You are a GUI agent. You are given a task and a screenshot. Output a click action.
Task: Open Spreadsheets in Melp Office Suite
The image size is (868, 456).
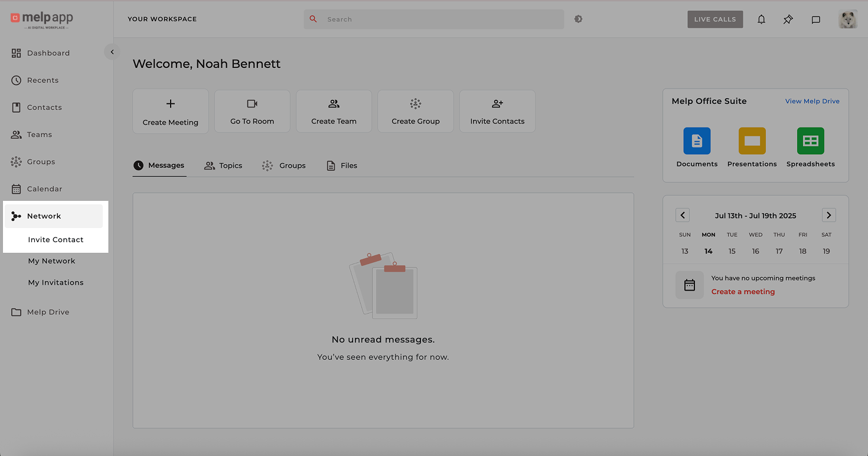[x=810, y=141]
